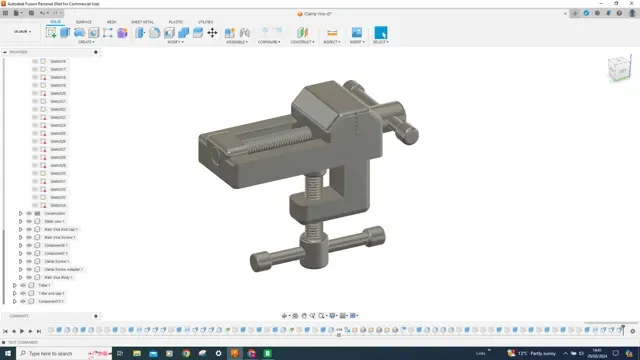Click the Save icon
This screenshot has height=360, width=640.
pyautogui.click(x=31, y=13)
